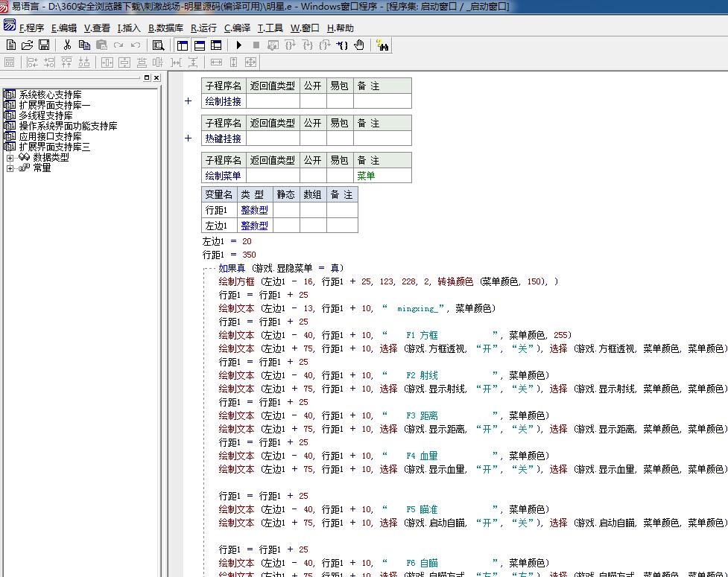This screenshot has height=577, width=728.
Task: Select 系统核心支持库 in the library list
Action: 50,95
